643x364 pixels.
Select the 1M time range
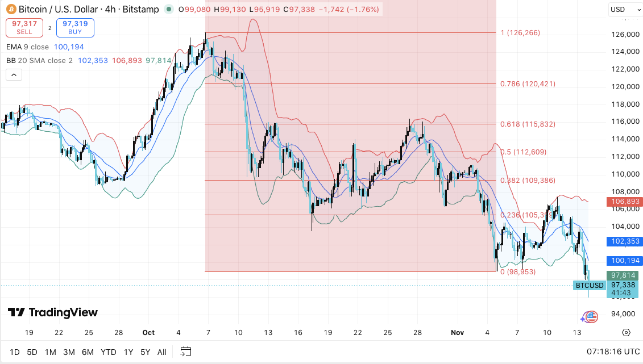[x=50, y=352]
